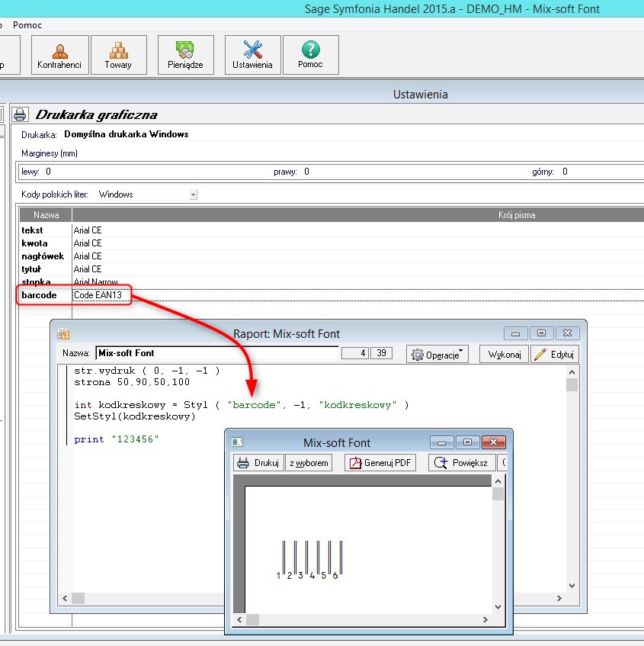
Task: Open the Towary stock module
Action: click(119, 55)
